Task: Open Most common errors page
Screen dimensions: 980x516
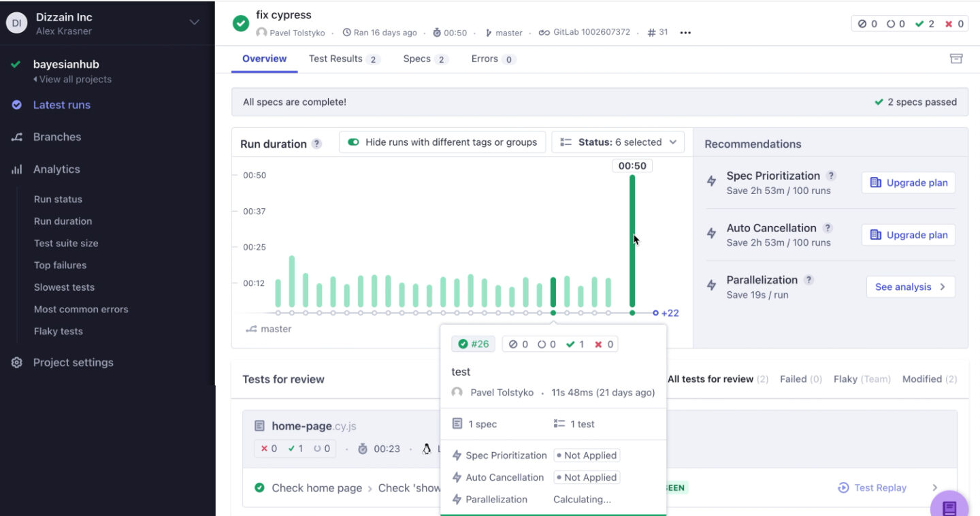Action: click(x=81, y=309)
